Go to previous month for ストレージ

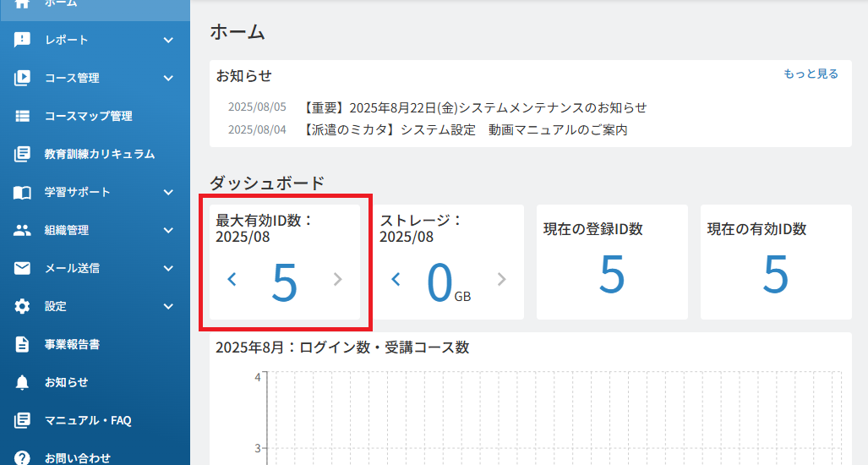click(x=396, y=280)
